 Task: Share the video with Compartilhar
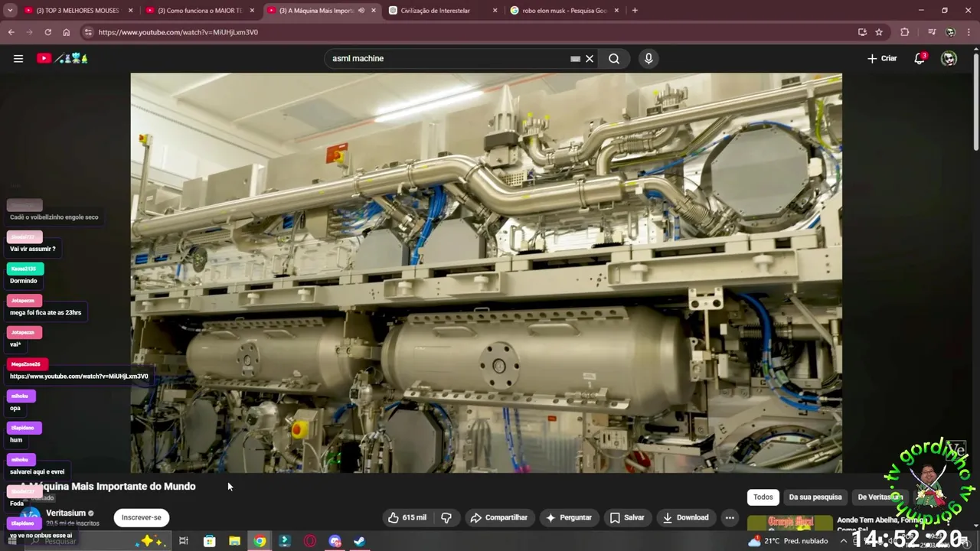[x=498, y=517]
